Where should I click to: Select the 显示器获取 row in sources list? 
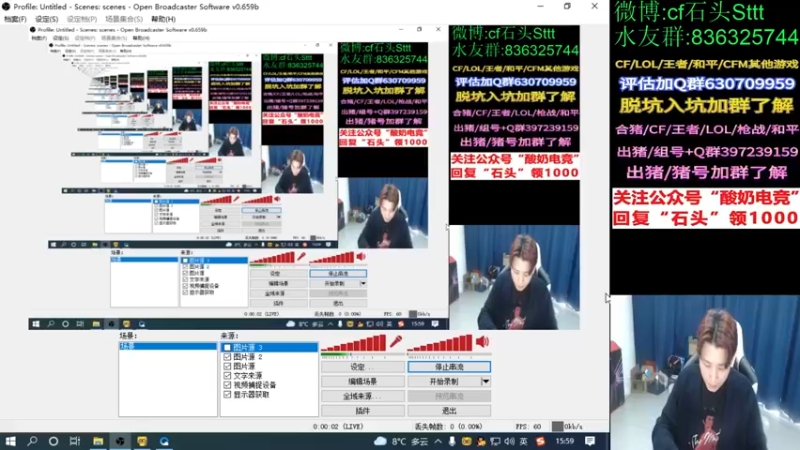pos(269,394)
